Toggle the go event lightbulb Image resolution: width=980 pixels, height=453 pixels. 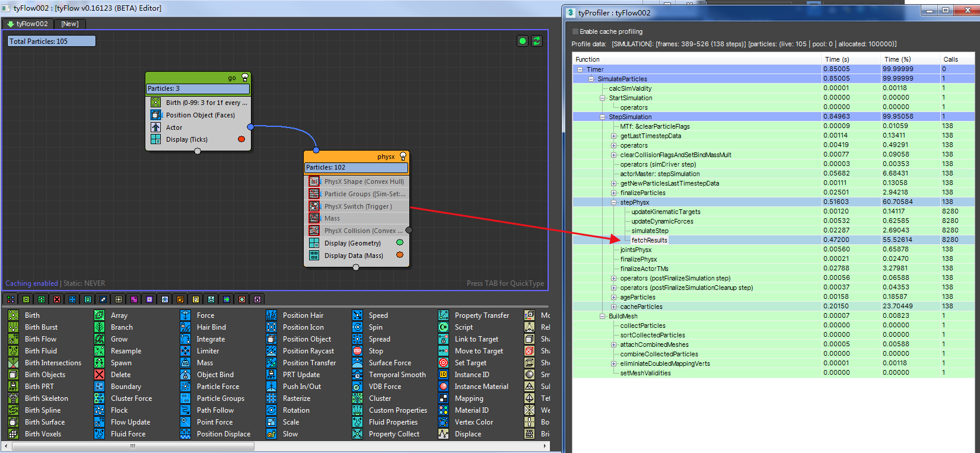[x=244, y=78]
